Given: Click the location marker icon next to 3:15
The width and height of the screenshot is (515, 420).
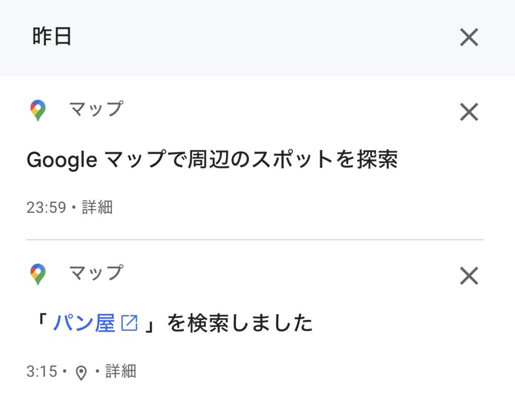Looking at the screenshot, I should pos(81,373).
